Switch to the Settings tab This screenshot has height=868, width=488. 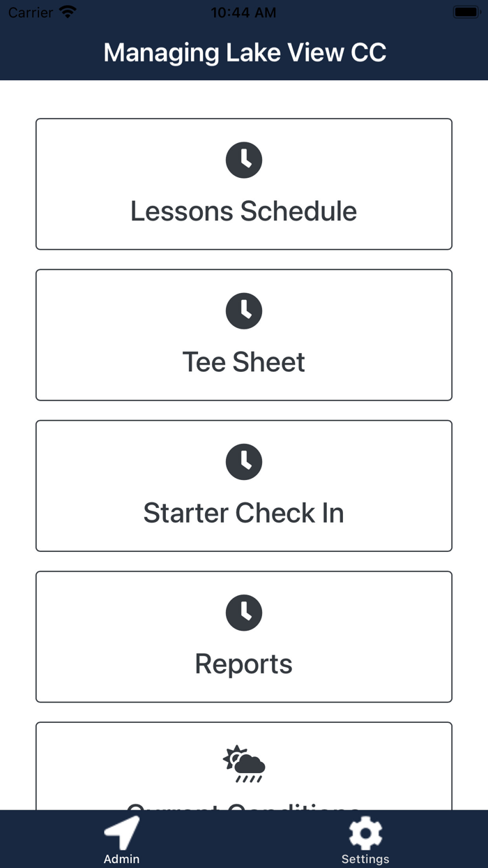(x=365, y=839)
